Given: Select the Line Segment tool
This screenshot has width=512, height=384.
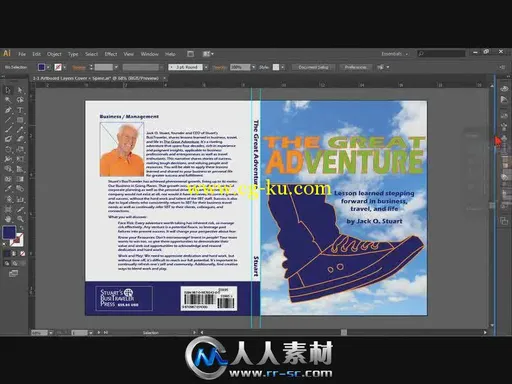Looking at the screenshot, I should tap(8, 120).
